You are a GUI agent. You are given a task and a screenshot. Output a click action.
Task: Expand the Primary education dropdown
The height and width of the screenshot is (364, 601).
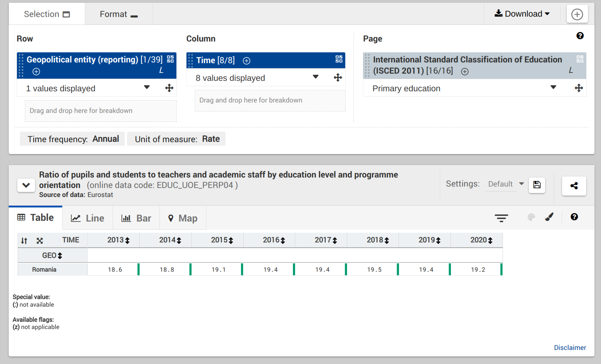point(553,88)
